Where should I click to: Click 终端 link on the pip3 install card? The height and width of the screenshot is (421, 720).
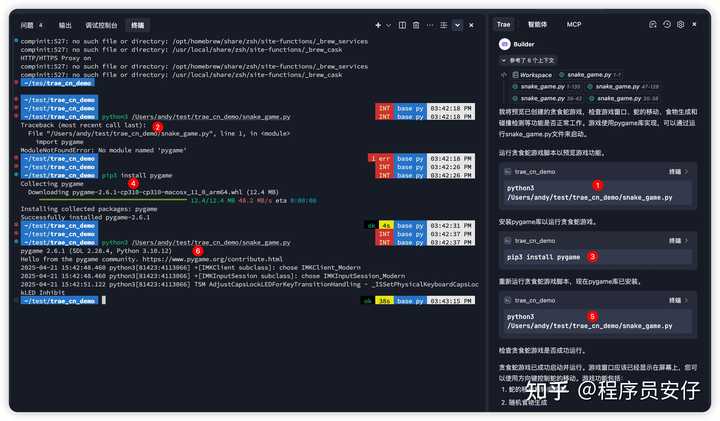point(676,240)
